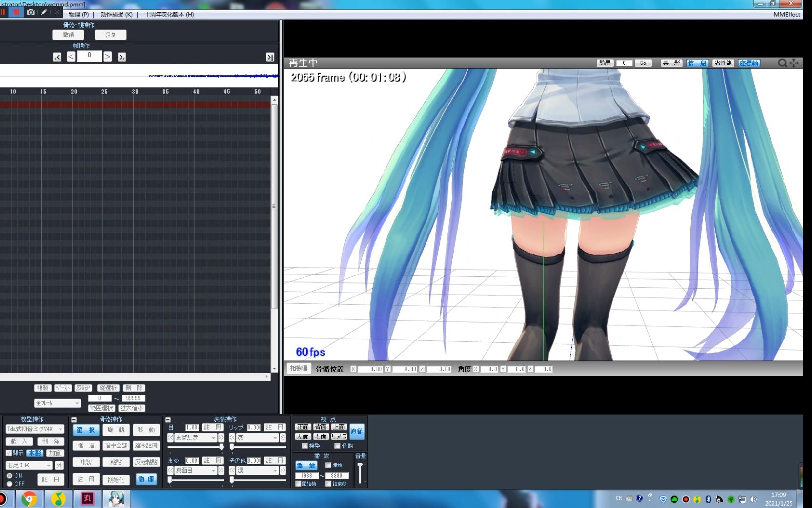Click the 撤销 undo button

pos(68,35)
